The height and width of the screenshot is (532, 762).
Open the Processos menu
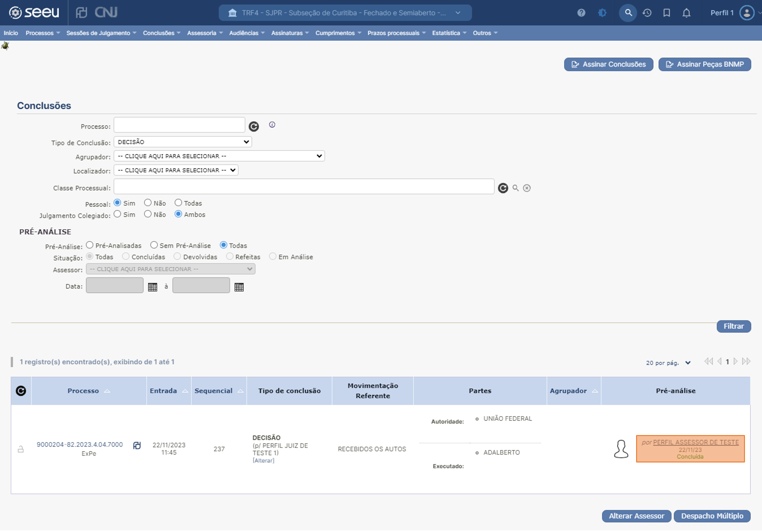click(43, 33)
